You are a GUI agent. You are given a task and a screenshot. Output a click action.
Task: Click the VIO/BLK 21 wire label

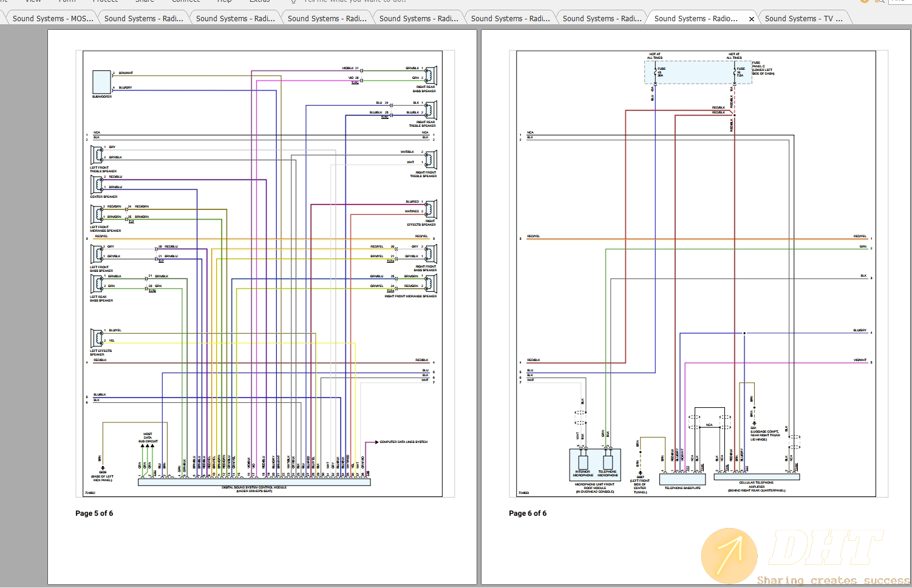350,69
